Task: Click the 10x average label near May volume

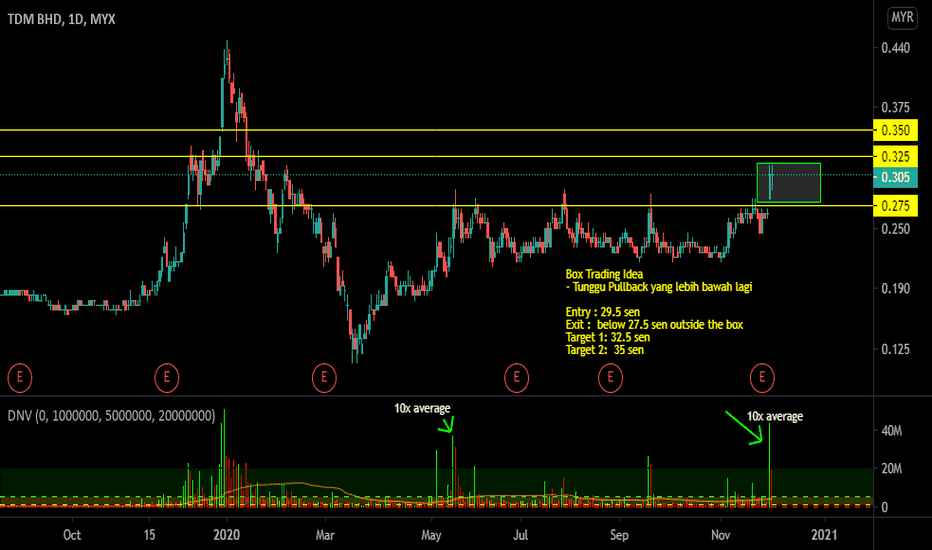Action: 422,408
